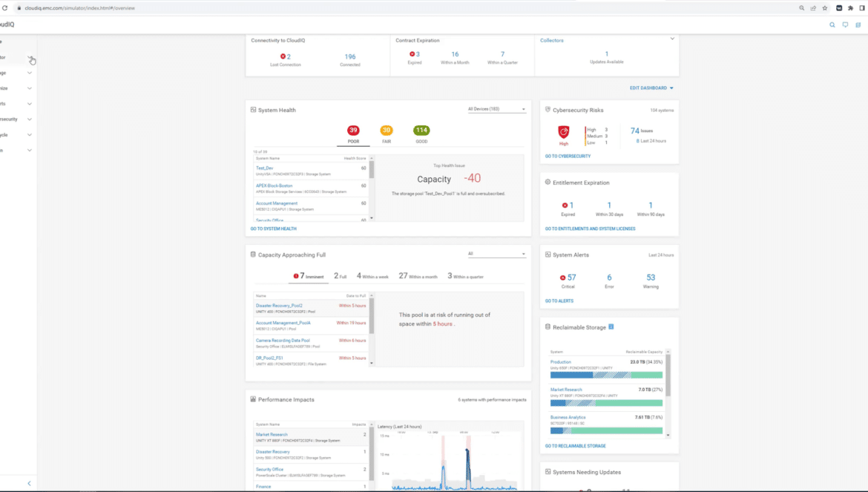The height and width of the screenshot is (492, 868).
Task: Select the 3 Within a quarter tab
Action: [x=466, y=276]
